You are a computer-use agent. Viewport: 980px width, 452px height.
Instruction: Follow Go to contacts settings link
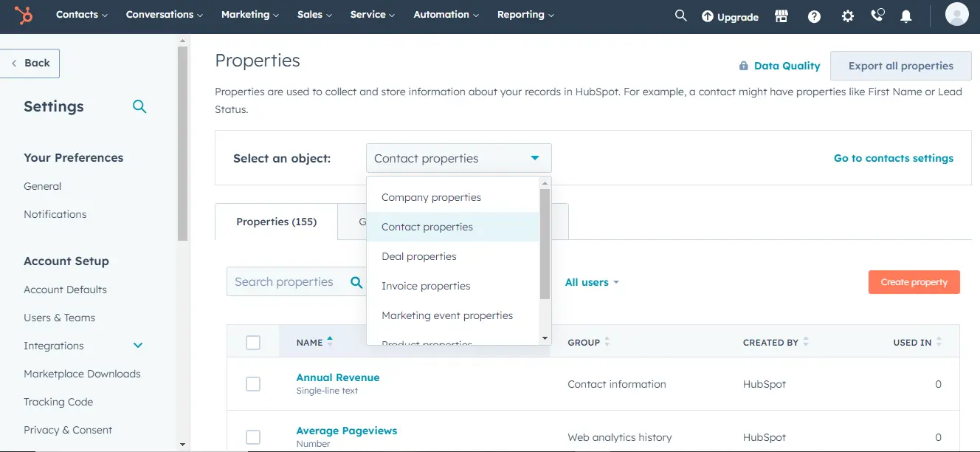coord(894,158)
